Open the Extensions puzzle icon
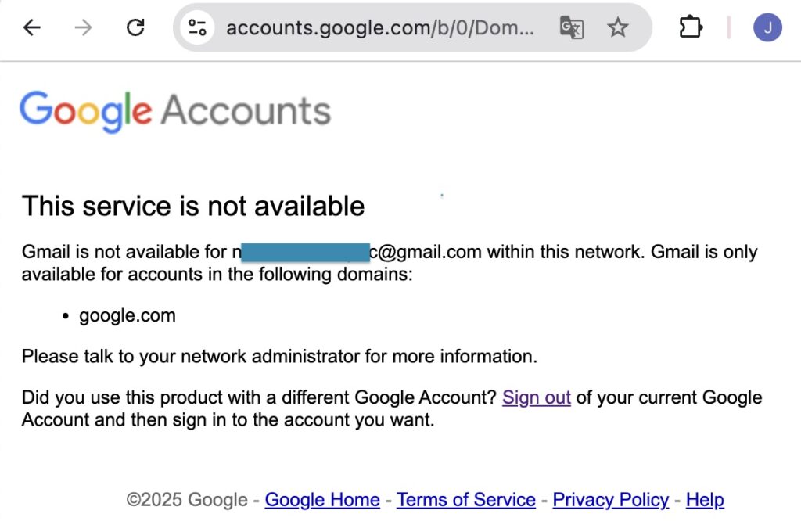 [690, 28]
